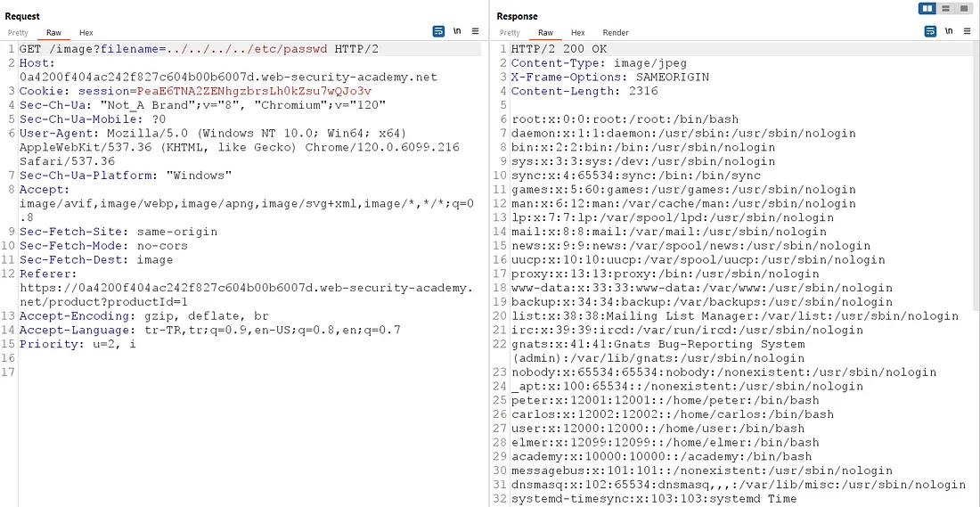Select tabbed layout view

[x=963, y=8]
